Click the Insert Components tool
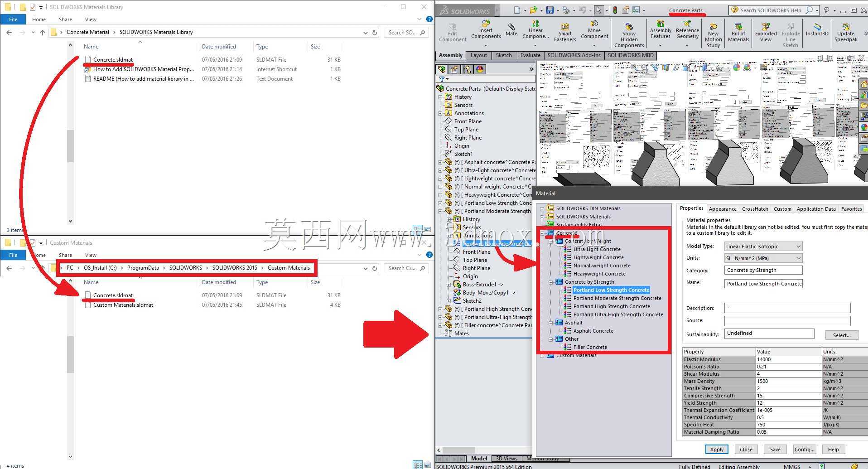This screenshot has width=868, height=469. 486,30
